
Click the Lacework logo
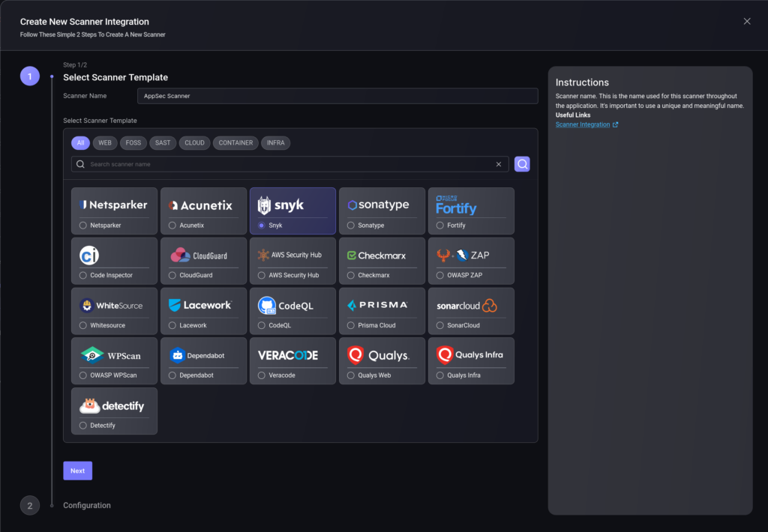coord(200,305)
